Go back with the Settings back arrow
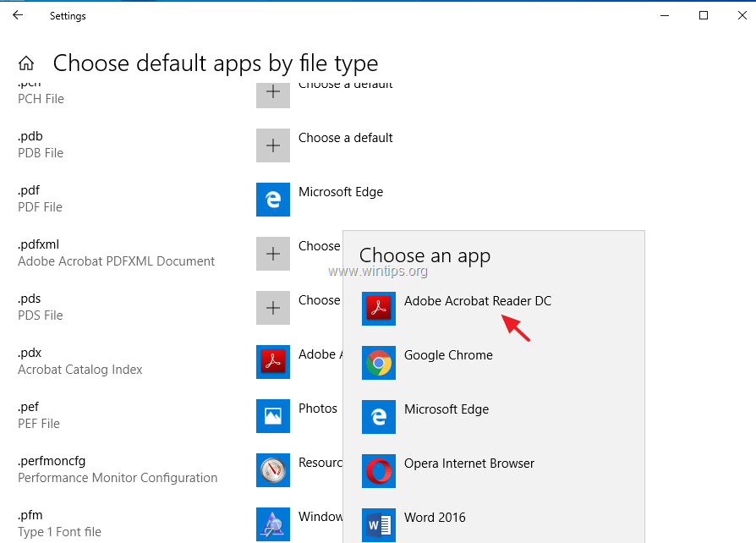Image resolution: width=756 pixels, height=543 pixels. point(18,15)
